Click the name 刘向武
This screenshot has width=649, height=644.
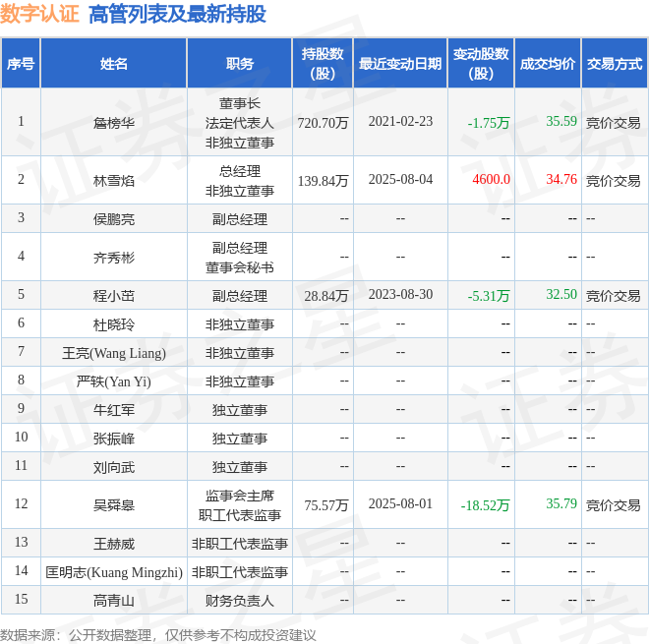[114, 467]
